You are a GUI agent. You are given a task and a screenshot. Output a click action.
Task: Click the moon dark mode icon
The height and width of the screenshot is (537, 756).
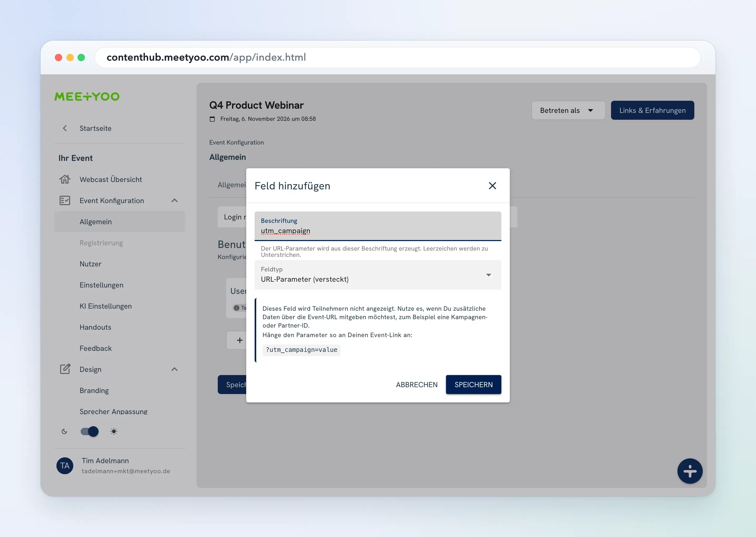click(x=64, y=431)
